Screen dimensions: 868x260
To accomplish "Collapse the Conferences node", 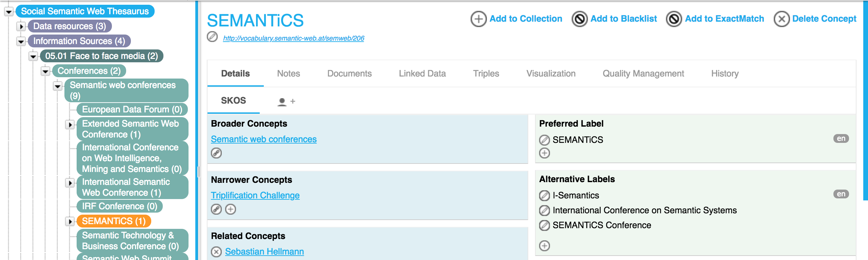I will pyautogui.click(x=45, y=71).
